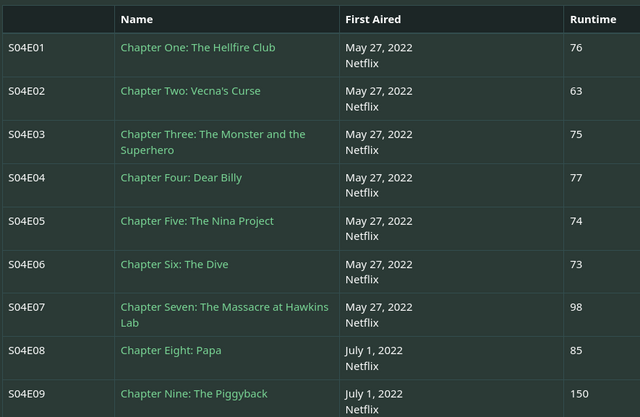The image size is (640, 417).
Task: Open Chapter Seven: The Massacre at Hawkins Lab
Action: click(x=224, y=315)
